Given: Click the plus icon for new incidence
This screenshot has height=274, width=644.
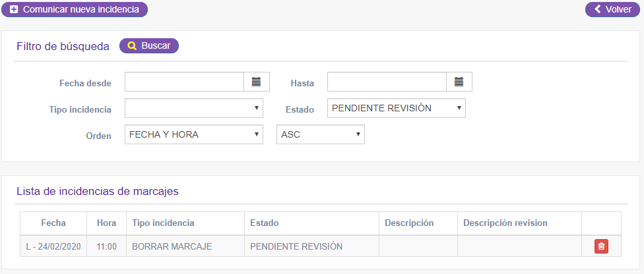Looking at the screenshot, I should click(14, 9).
